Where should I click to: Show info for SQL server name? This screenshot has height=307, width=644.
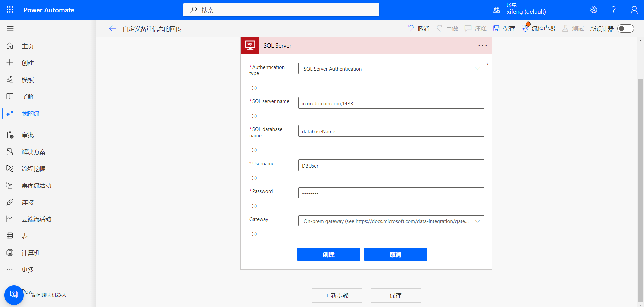pyautogui.click(x=254, y=116)
